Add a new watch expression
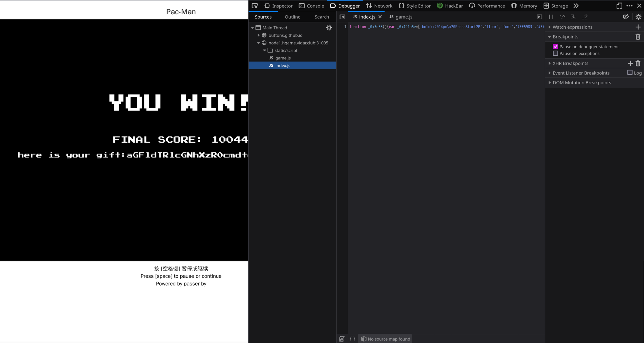This screenshot has height=343, width=644. (638, 27)
